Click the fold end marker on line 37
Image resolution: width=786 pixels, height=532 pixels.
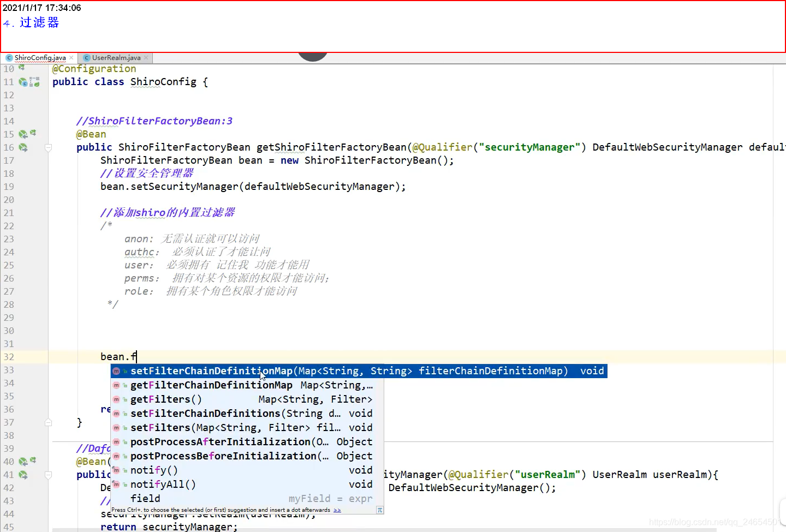[48, 422]
